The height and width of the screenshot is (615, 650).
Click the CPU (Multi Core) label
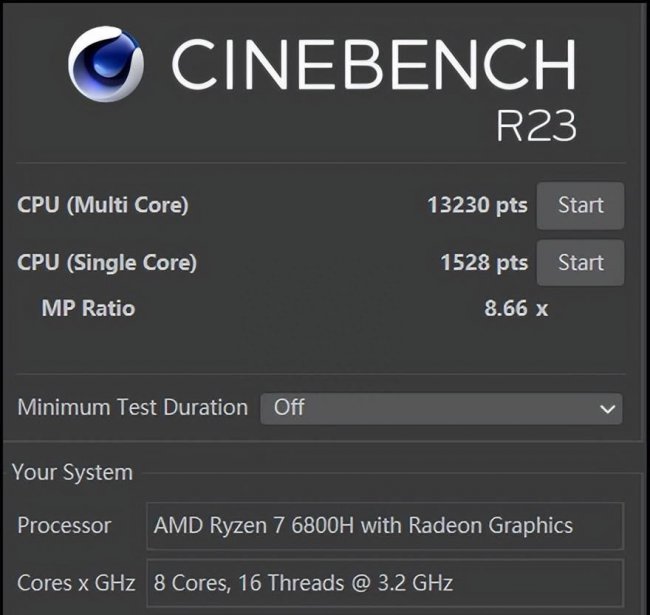click(x=103, y=205)
